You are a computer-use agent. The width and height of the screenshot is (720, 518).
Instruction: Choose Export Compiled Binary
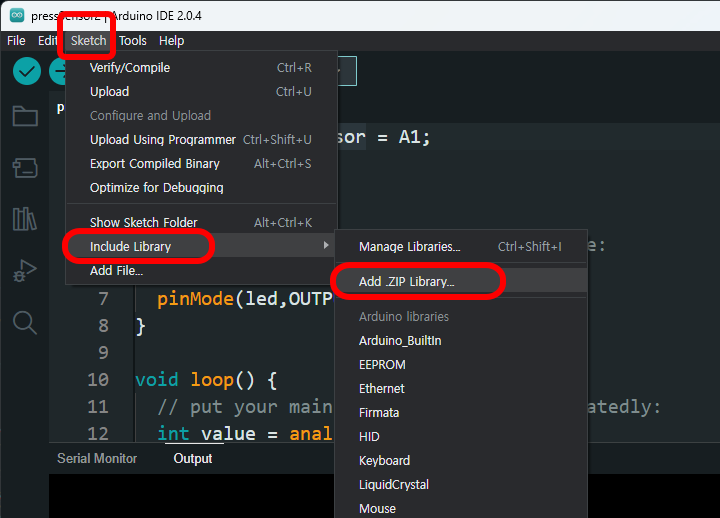(201, 163)
